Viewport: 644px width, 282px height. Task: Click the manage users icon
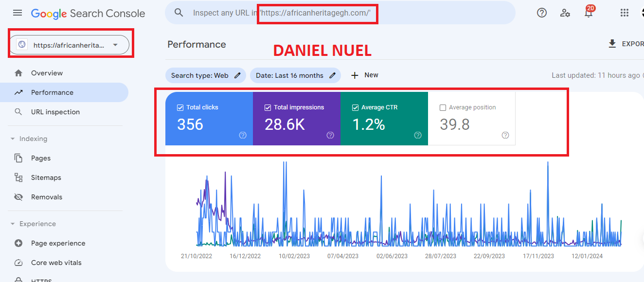pos(565,13)
